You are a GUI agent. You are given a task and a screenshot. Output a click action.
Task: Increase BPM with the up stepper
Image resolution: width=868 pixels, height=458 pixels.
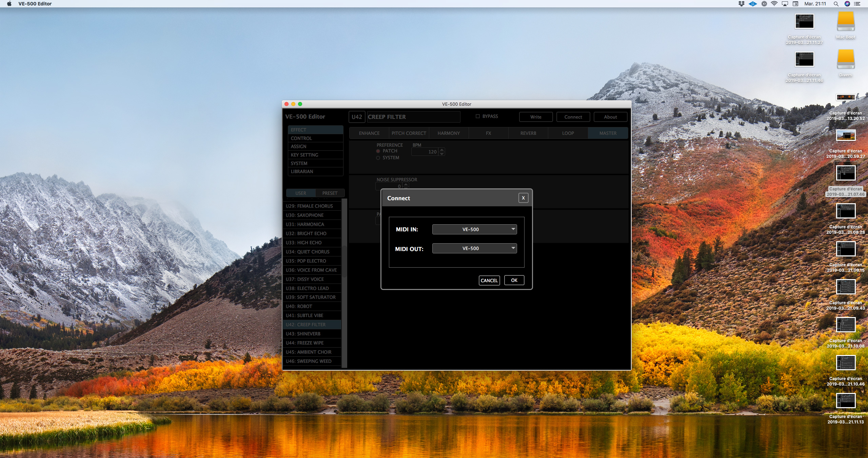pyautogui.click(x=442, y=150)
